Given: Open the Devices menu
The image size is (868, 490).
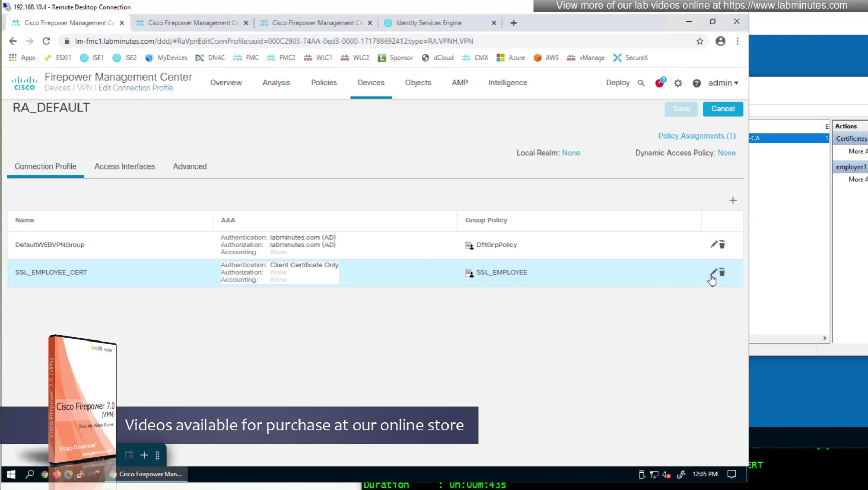Looking at the screenshot, I should (371, 83).
